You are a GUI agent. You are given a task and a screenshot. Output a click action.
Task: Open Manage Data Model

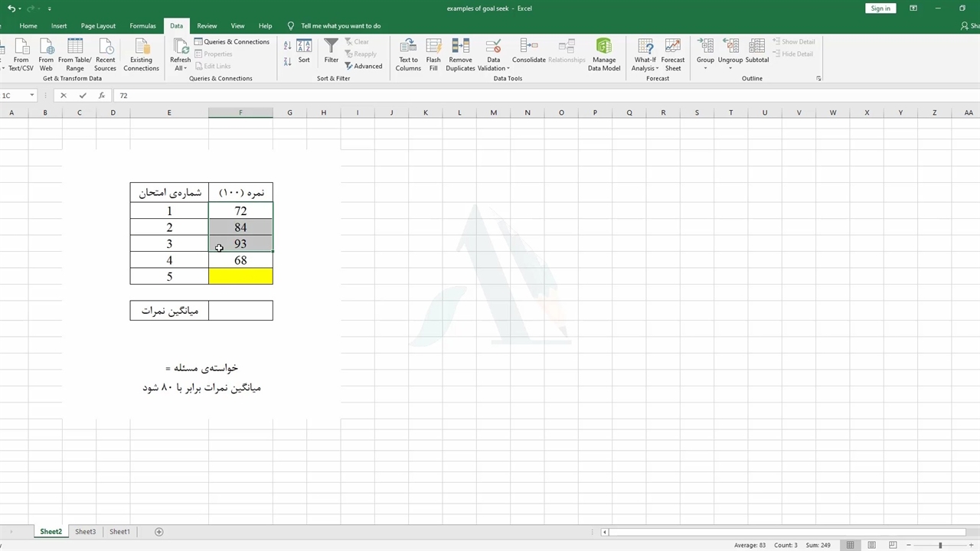(x=603, y=54)
